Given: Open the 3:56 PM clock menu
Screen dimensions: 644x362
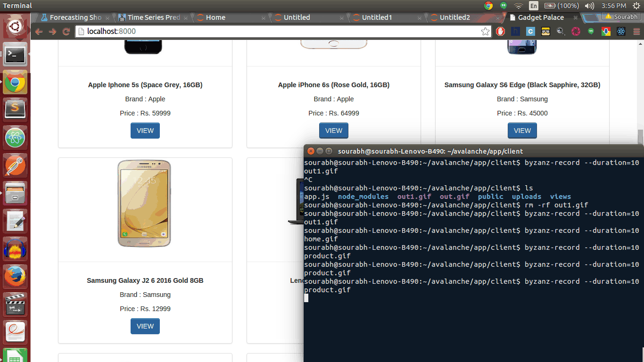Looking at the screenshot, I should pyautogui.click(x=614, y=6).
